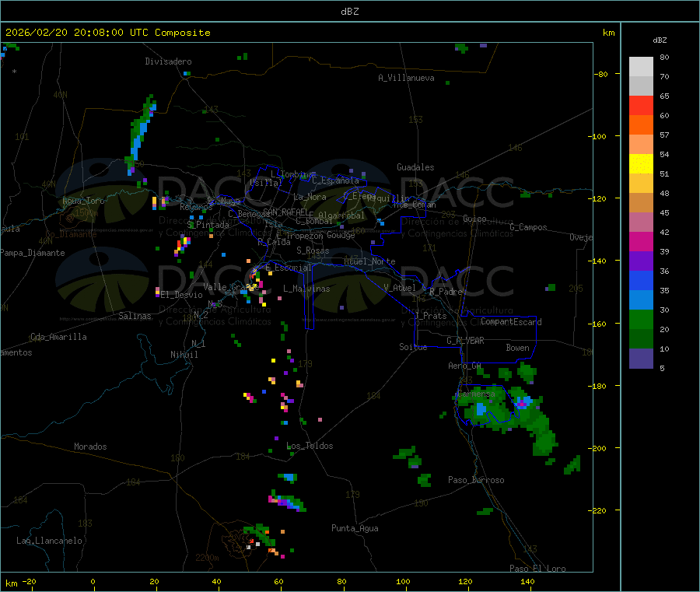This screenshot has width=700, height=592.
Task: Click the light blue 30-35 dBZ swatch
Action: [641, 300]
